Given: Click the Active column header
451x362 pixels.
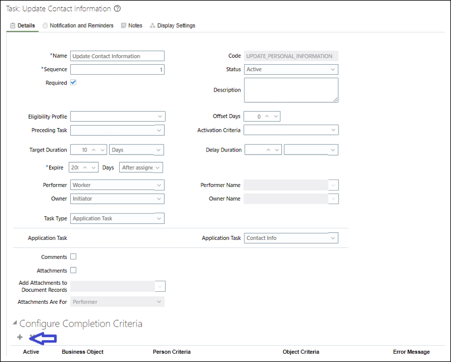Looking at the screenshot, I should [x=31, y=352].
